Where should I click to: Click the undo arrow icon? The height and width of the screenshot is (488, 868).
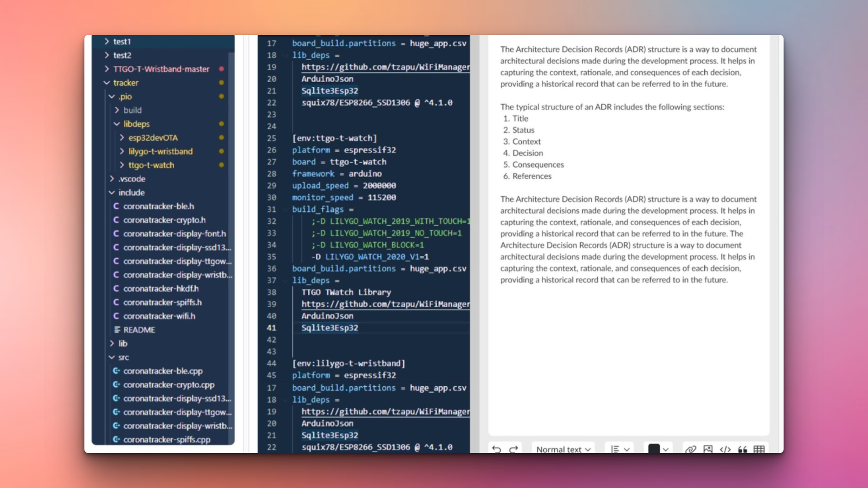click(496, 450)
